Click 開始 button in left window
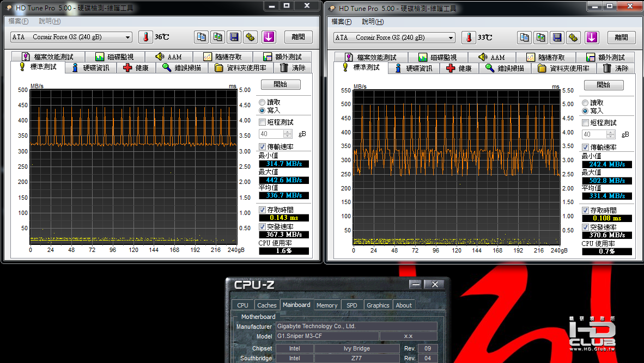 [281, 84]
